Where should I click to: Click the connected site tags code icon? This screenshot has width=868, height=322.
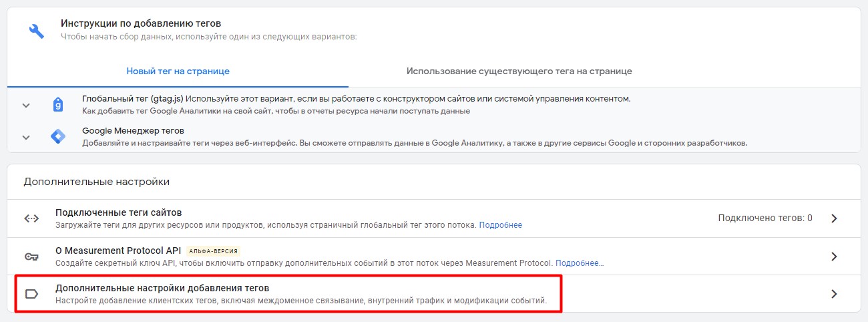pos(31,218)
